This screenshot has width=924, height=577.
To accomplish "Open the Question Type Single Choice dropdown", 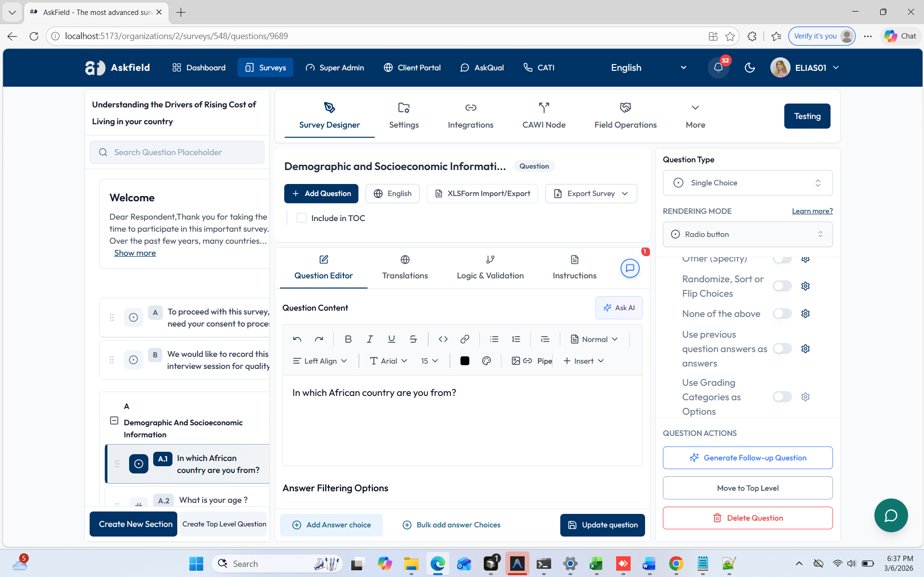I will (747, 183).
